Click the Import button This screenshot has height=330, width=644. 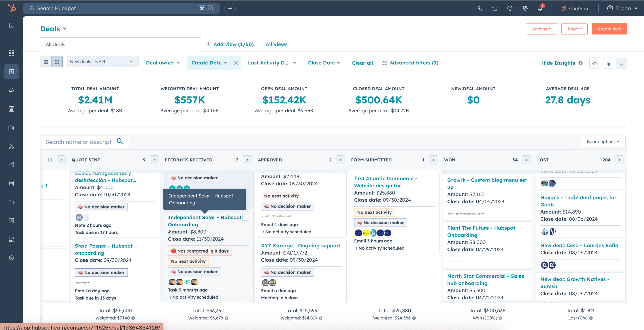[574, 29]
